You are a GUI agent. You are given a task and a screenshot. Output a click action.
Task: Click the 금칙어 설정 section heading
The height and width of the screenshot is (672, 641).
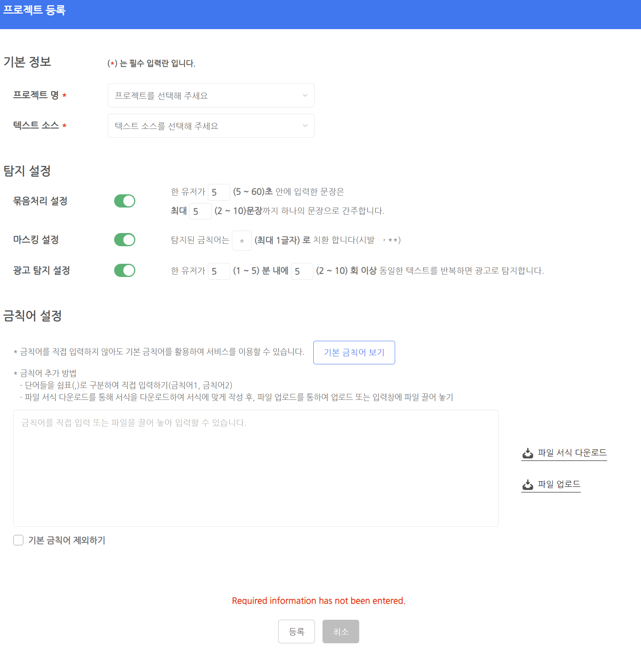click(x=32, y=316)
